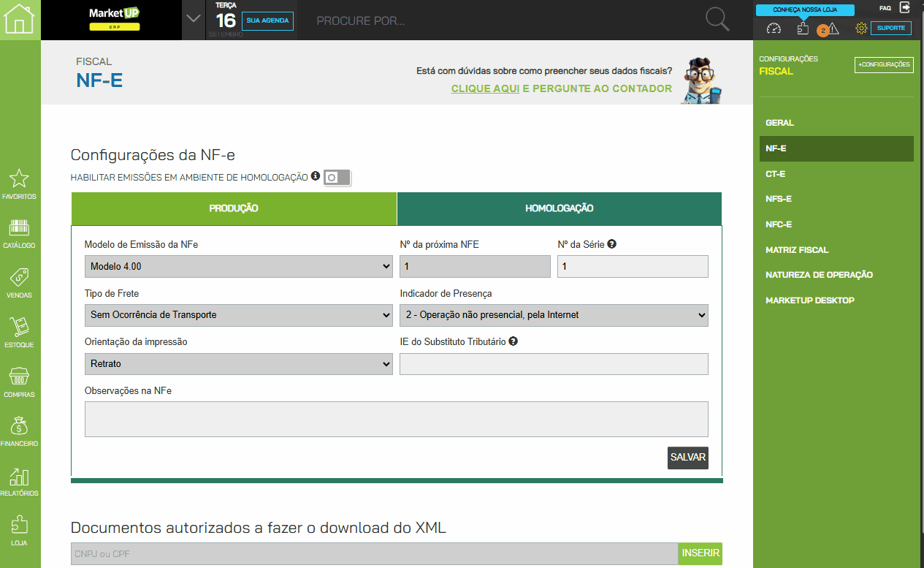Image resolution: width=924 pixels, height=568 pixels.
Task: Go to the home house icon
Action: pos(20,20)
